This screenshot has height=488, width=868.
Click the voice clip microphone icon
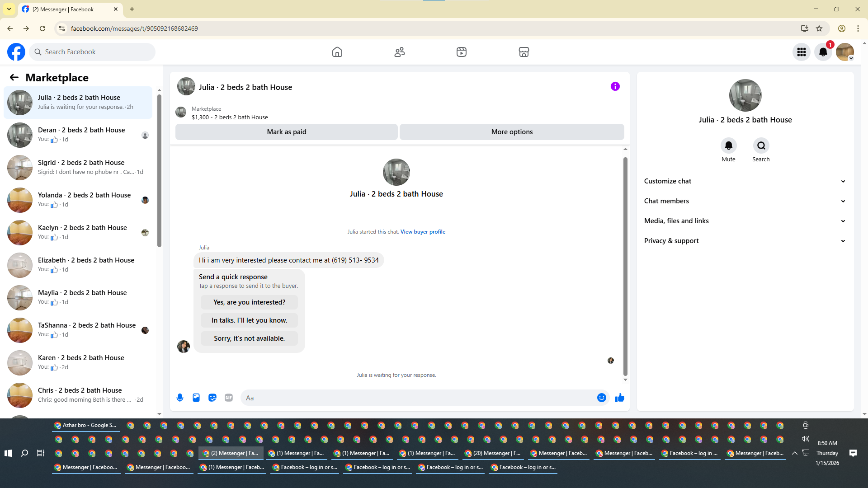click(x=180, y=398)
